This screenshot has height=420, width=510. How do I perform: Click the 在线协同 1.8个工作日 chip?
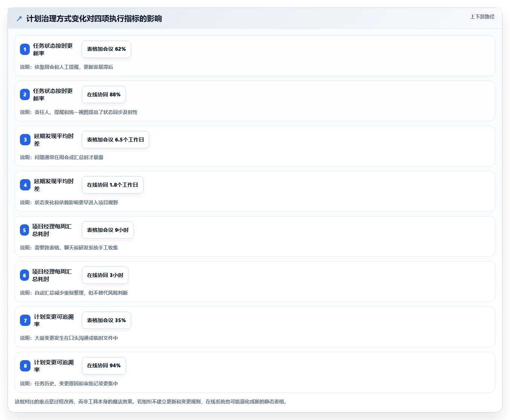coord(112,185)
